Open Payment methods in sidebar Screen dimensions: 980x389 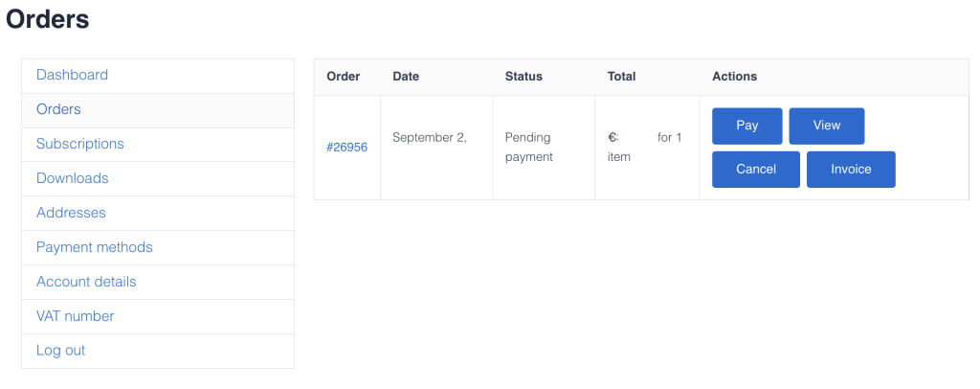95,247
